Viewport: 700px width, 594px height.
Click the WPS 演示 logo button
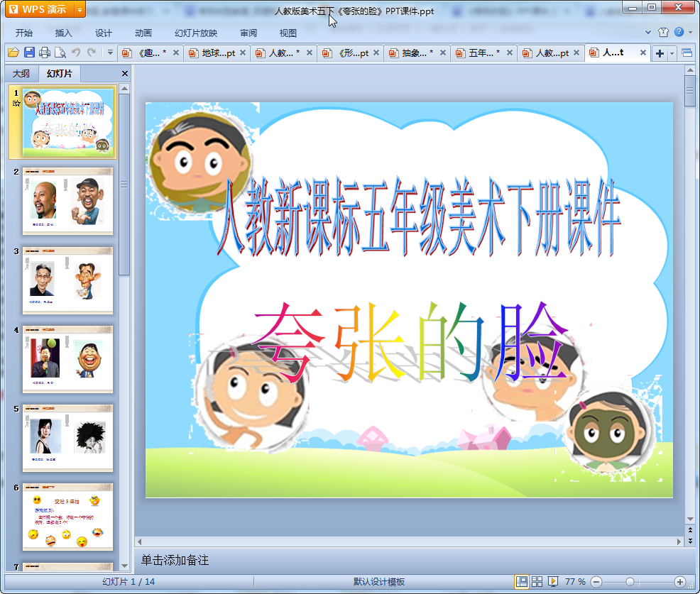[40, 9]
